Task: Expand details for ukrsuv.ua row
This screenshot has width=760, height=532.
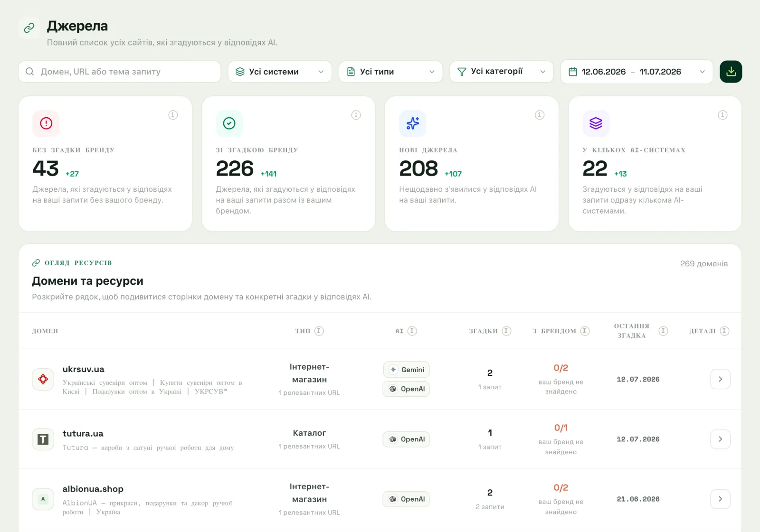Action: [721, 379]
